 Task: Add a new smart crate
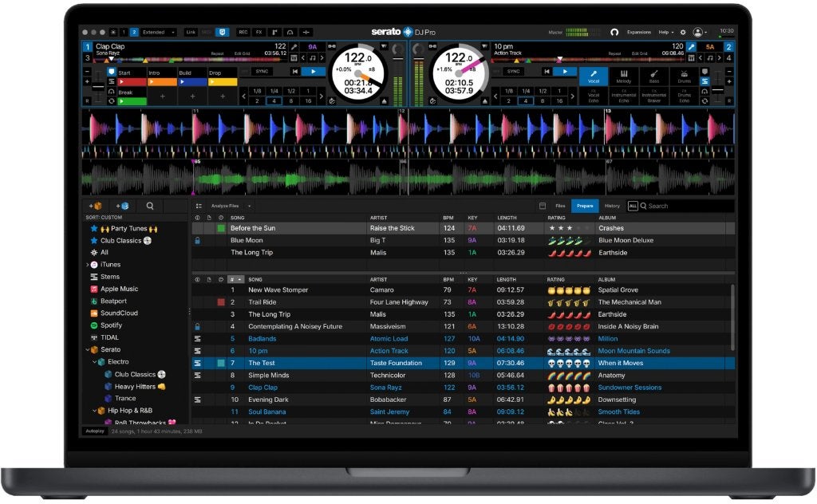click(122, 206)
